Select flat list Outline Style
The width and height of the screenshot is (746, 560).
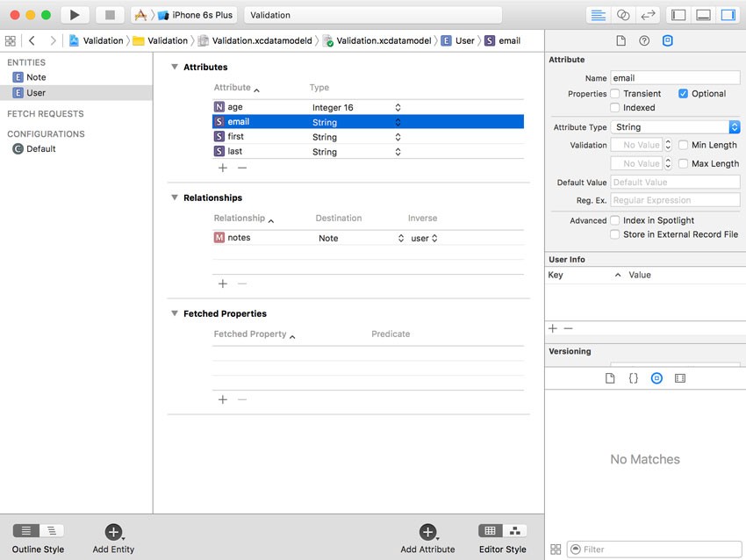pos(26,530)
